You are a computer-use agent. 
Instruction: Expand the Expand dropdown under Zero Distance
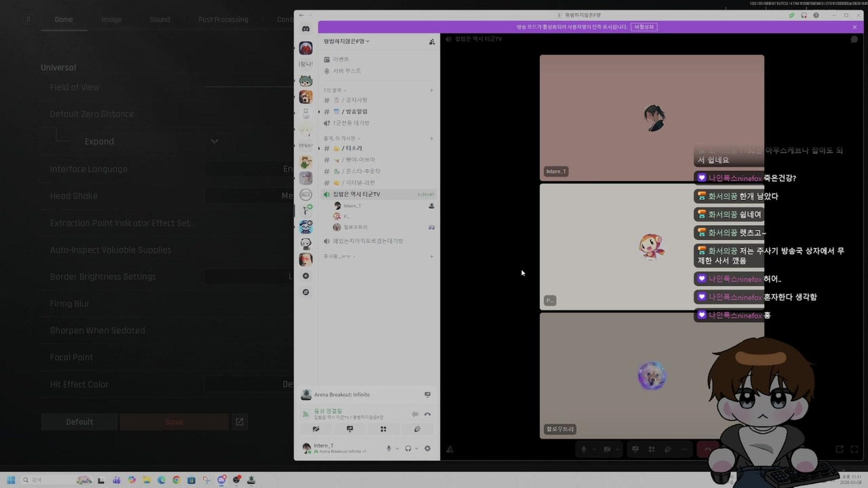click(x=214, y=141)
